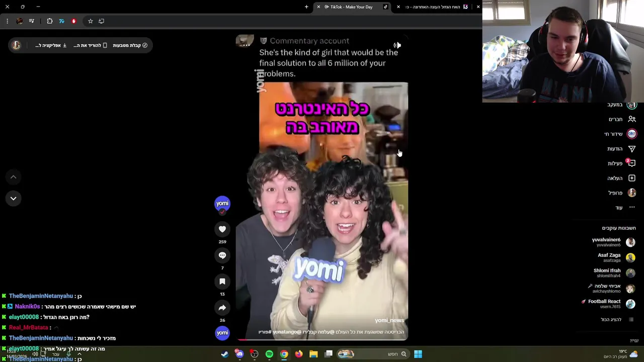The image size is (644, 362).
Task: Open yuvalvainer6 followed account
Action: (x=613, y=242)
